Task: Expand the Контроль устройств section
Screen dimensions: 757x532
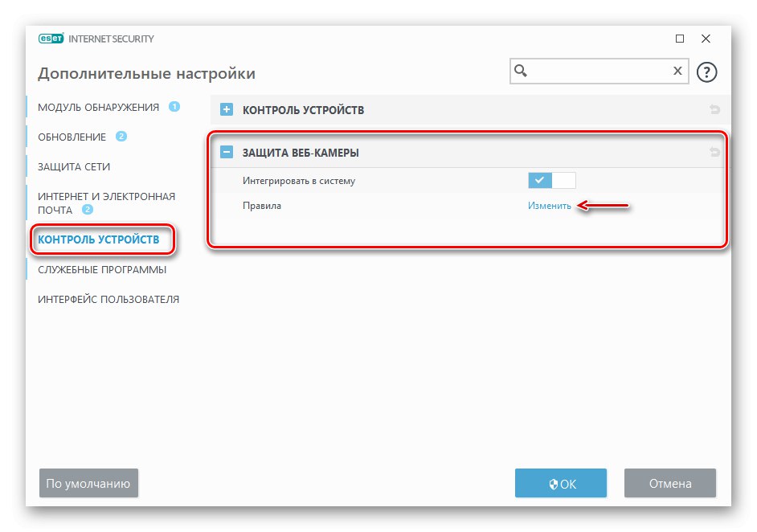Action: click(227, 110)
